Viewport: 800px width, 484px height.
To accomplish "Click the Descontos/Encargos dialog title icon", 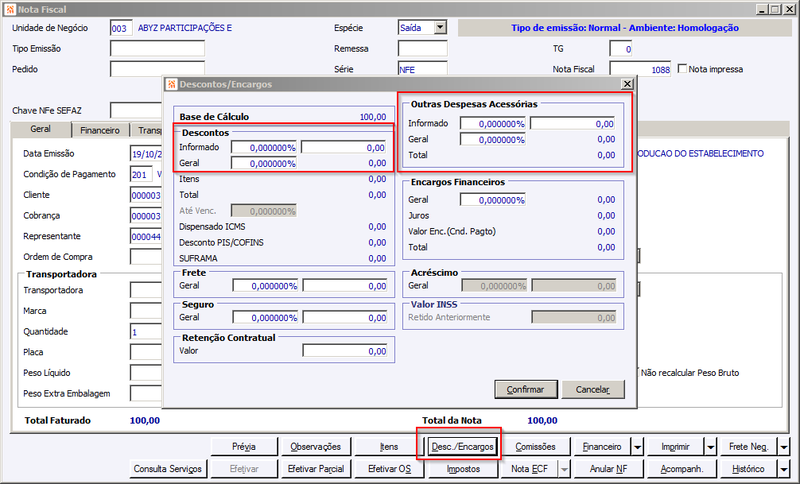I will click(172, 84).
